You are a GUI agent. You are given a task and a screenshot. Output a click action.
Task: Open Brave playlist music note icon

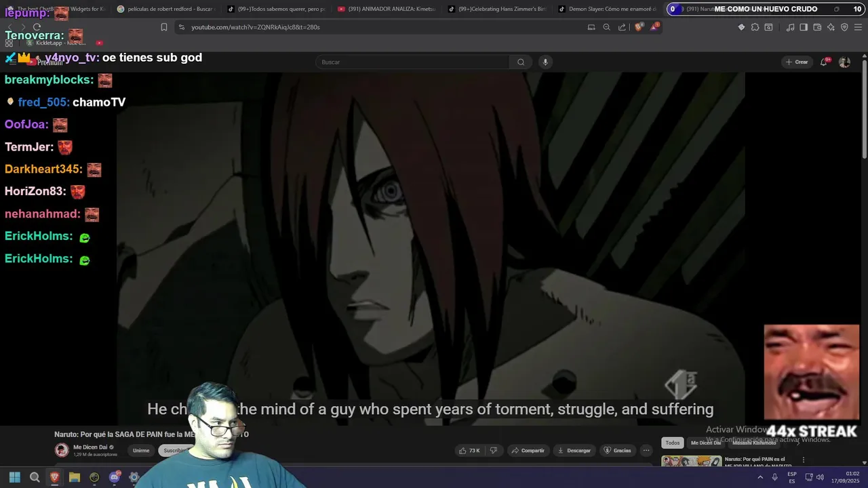tap(790, 27)
